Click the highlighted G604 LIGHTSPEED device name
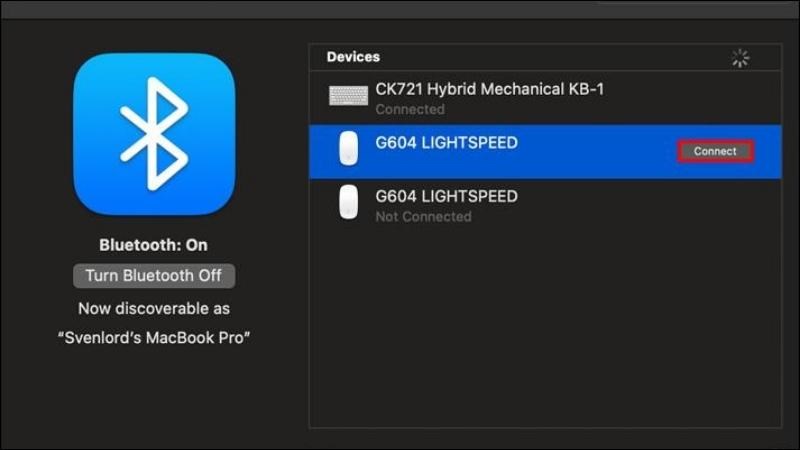Viewport: 800px width, 450px height. (x=446, y=143)
